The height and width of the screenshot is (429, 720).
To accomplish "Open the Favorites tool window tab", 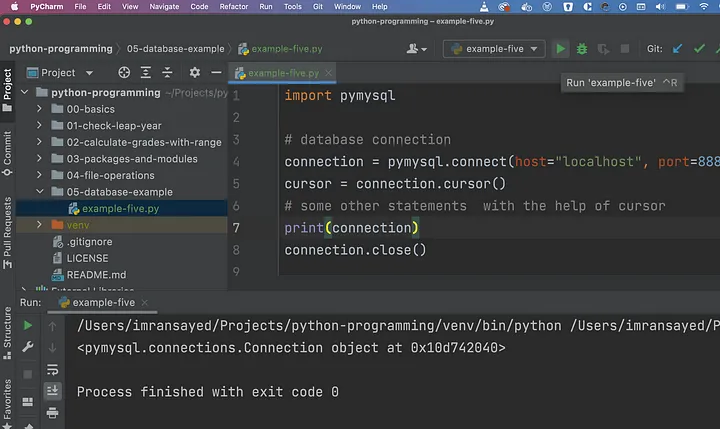I will point(7,402).
